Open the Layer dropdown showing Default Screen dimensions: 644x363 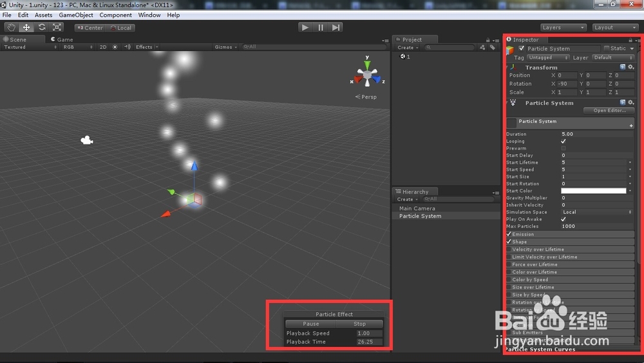tap(613, 57)
